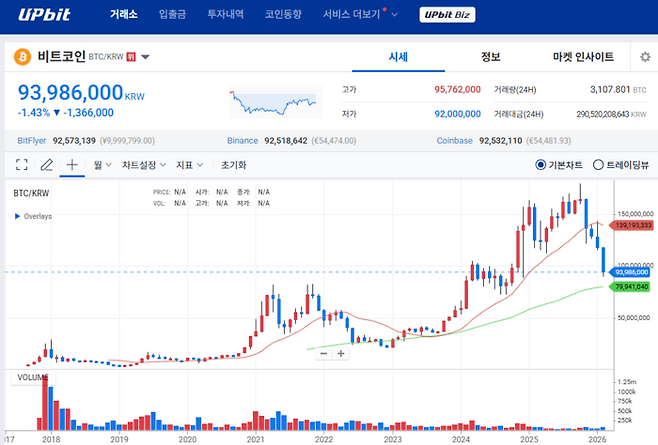Expand the 지표 indicators dropdown
The height and width of the screenshot is (445, 658).
[190, 164]
